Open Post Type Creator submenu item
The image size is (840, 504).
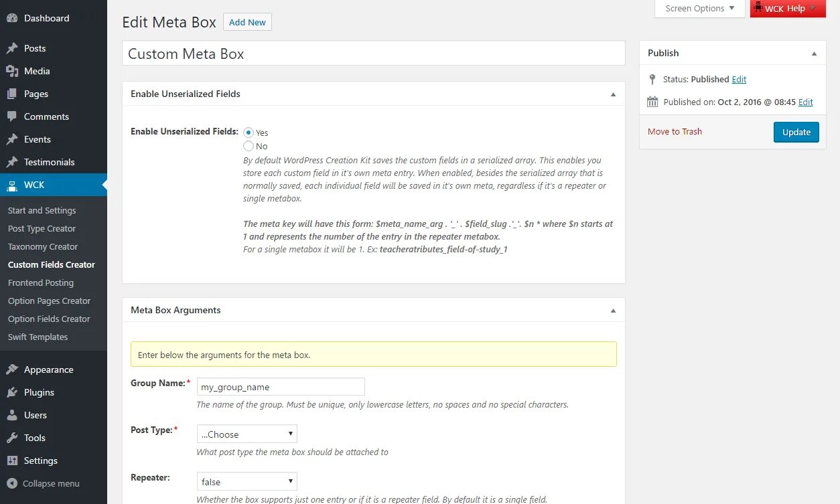[42, 228]
